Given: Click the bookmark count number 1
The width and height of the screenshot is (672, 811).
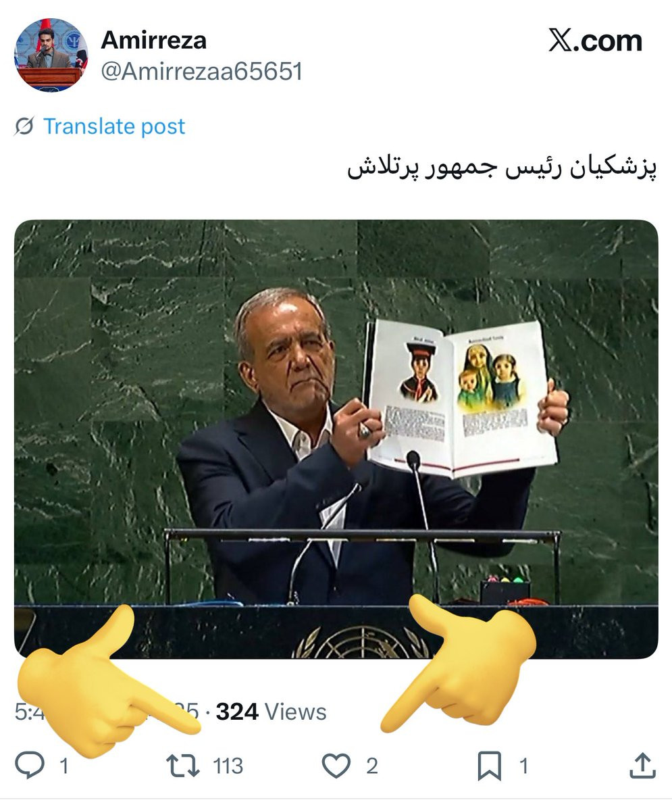Looking at the screenshot, I should [x=523, y=766].
